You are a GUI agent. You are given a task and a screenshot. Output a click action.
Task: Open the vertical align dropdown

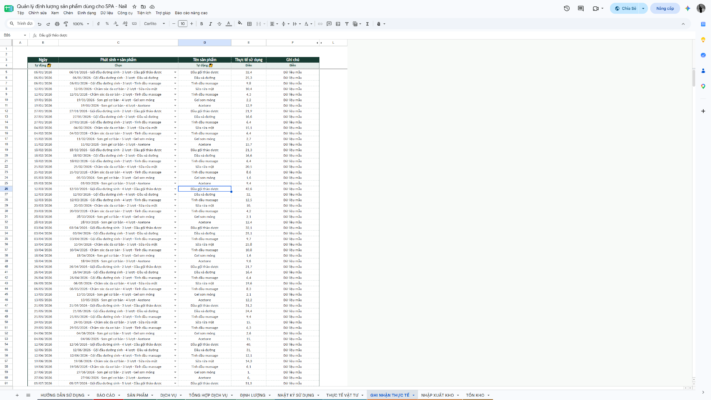pyautogui.click(x=285, y=24)
